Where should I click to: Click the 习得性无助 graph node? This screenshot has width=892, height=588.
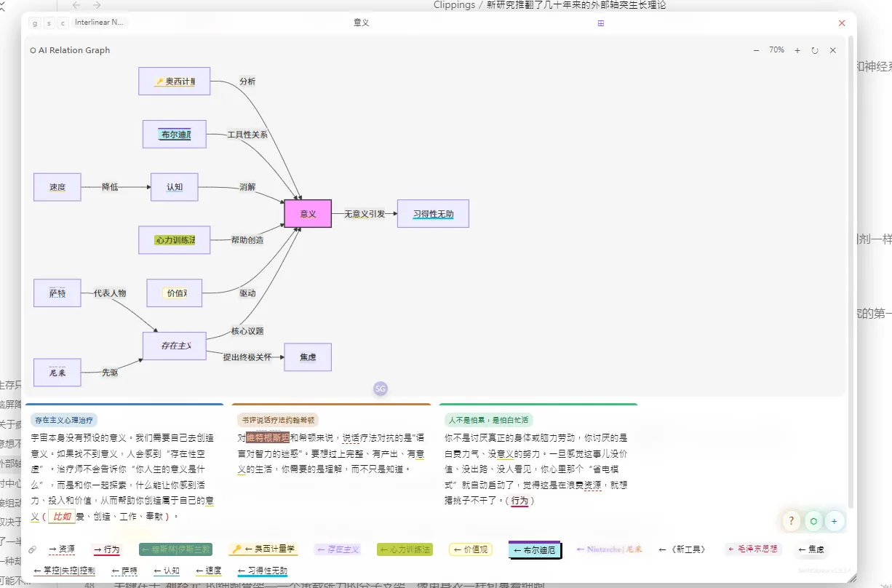tap(433, 214)
